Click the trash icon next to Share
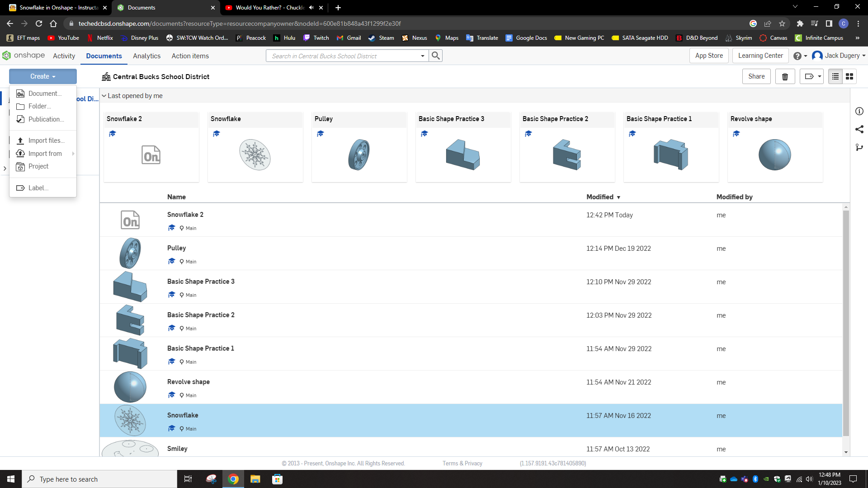The width and height of the screenshot is (868, 488). (785, 76)
